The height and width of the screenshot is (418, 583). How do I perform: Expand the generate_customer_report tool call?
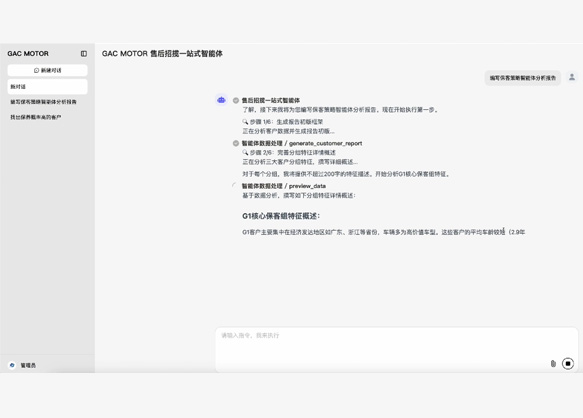[x=302, y=143]
